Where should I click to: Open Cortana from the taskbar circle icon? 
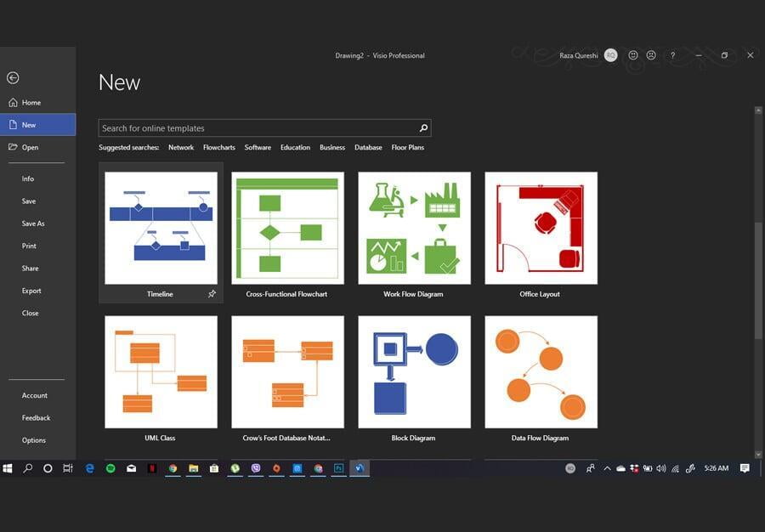click(48, 468)
